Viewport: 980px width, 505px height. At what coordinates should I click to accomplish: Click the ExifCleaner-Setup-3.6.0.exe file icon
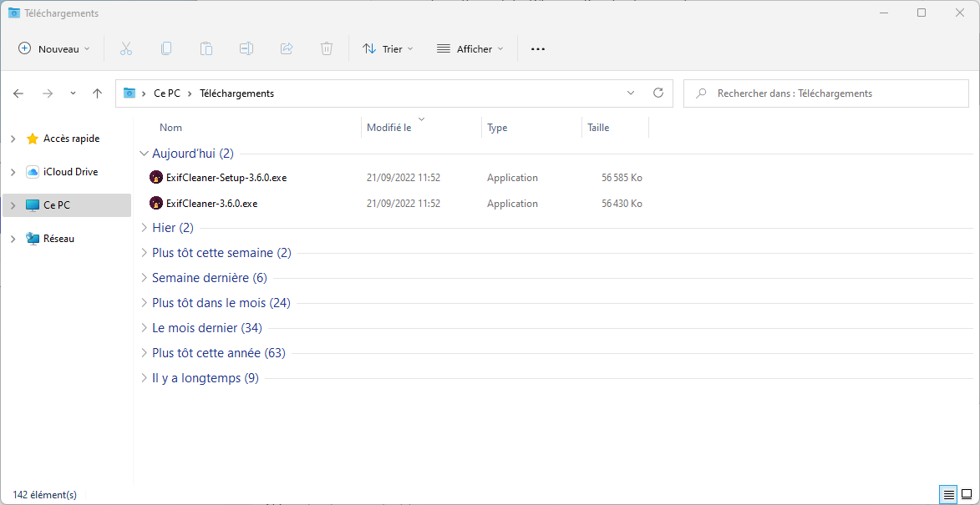click(x=156, y=178)
